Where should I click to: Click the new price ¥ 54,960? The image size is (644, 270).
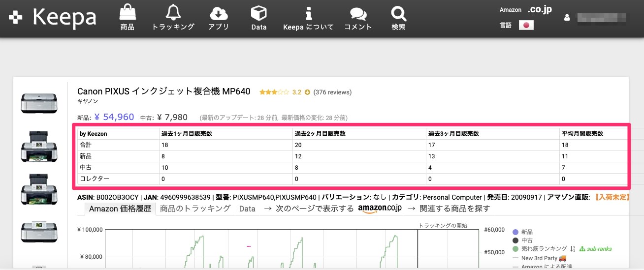114,117
